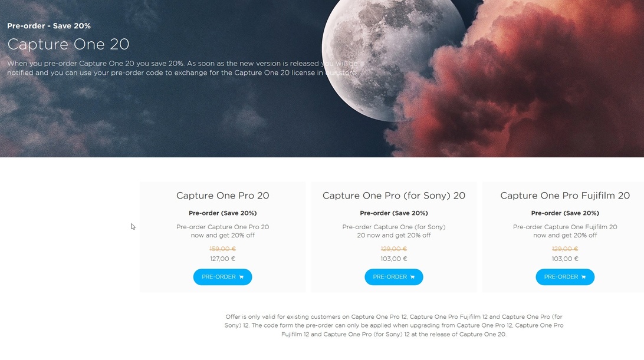Click the crossed-out 159,00 € price
644x360 pixels.
click(222, 249)
